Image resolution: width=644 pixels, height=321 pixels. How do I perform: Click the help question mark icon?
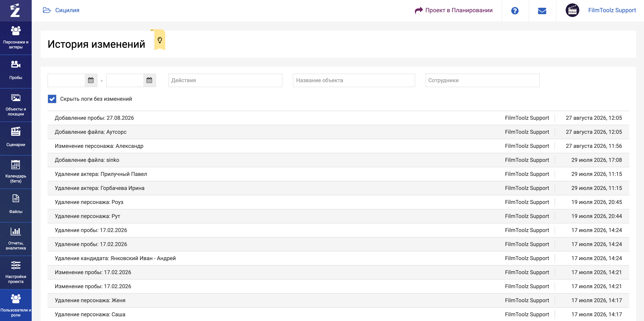click(515, 10)
